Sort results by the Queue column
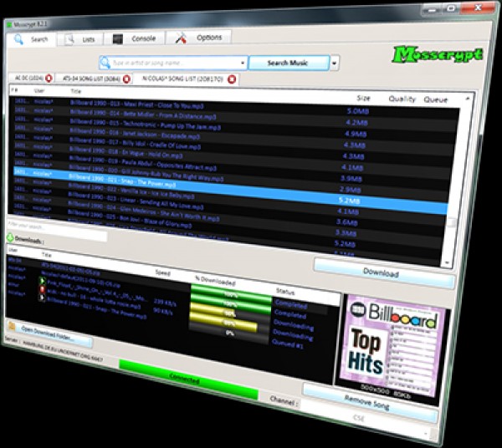Image resolution: width=502 pixels, height=448 pixels. click(x=435, y=99)
